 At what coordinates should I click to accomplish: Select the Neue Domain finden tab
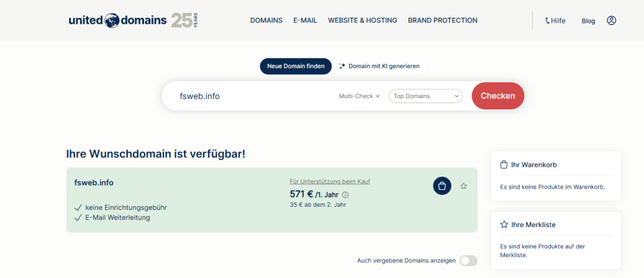tap(296, 66)
